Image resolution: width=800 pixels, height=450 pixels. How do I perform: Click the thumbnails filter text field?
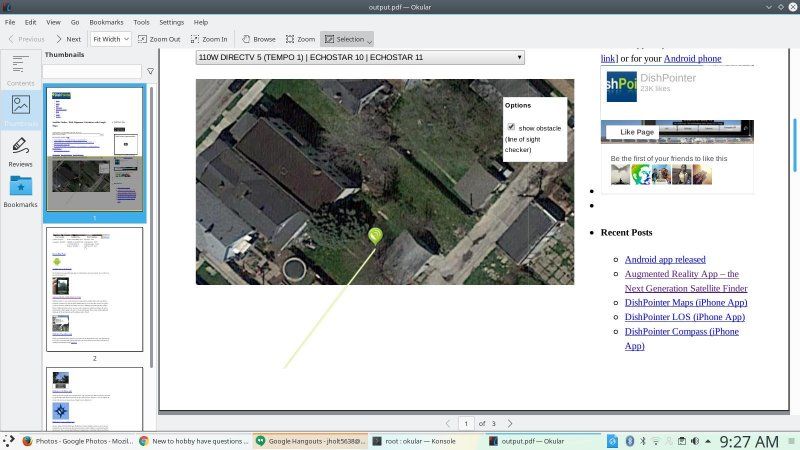[x=92, y=71]
